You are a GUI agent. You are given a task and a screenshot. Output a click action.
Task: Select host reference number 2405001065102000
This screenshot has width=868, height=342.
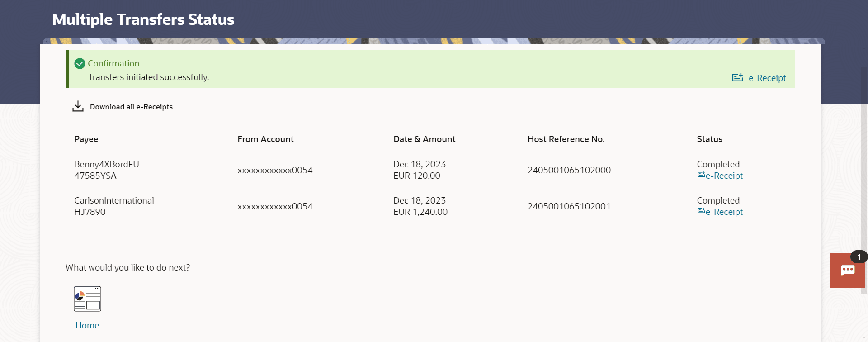pos(569,170)
